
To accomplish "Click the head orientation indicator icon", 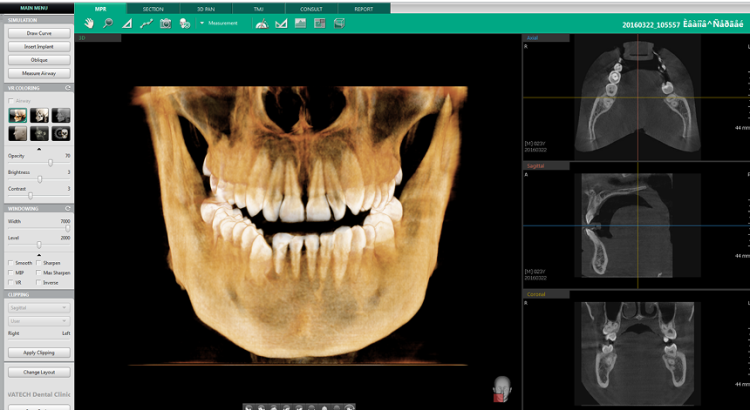I will click(502, 388).
